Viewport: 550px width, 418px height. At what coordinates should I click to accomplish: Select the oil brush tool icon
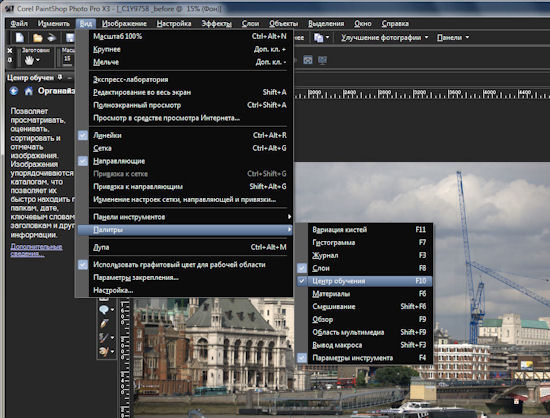pyautogui.click(x=103, y=337)
